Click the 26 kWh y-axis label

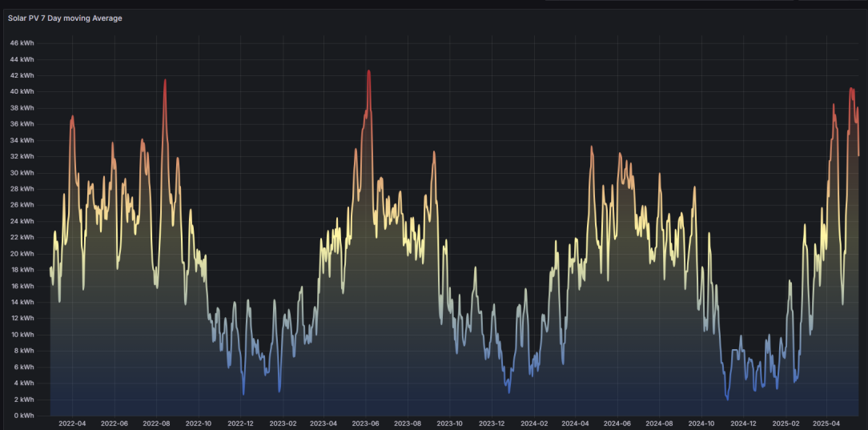(22, 205)
